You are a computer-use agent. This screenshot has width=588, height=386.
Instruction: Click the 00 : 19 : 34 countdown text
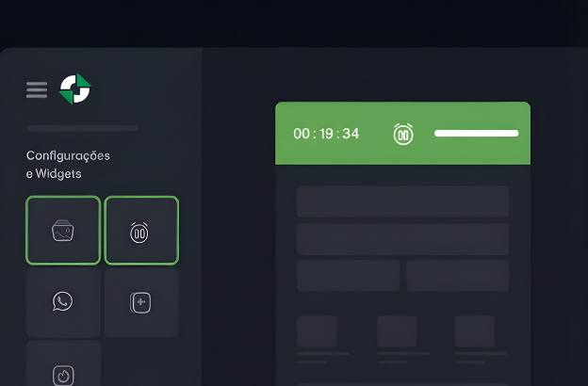pyautogui.click(x=326, y=134)
